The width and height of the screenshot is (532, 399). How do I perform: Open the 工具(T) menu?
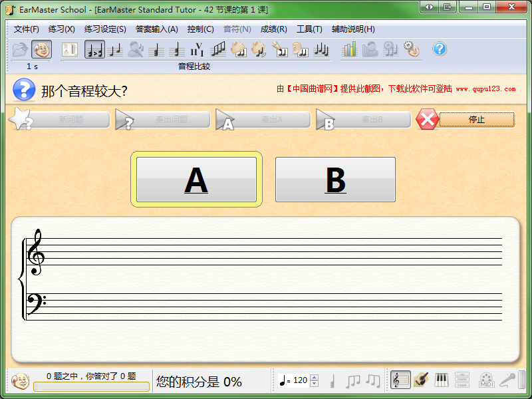309,29
